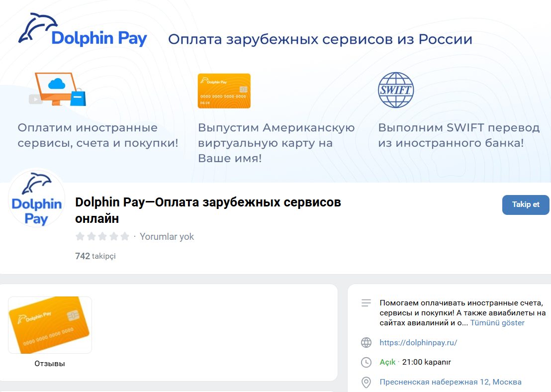The image size is (551, 392).
Task: Expand the description with Tümünü göster
Action: click(x=497, y=323)
